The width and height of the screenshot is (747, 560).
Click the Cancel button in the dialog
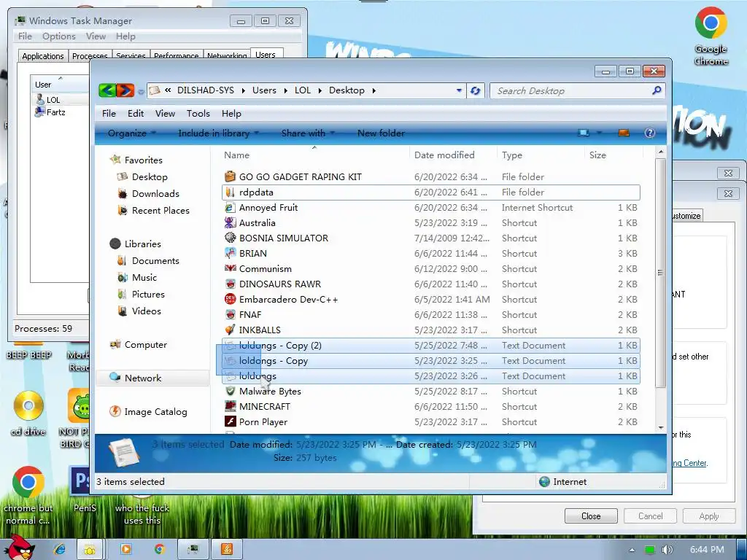coord(650,516)
